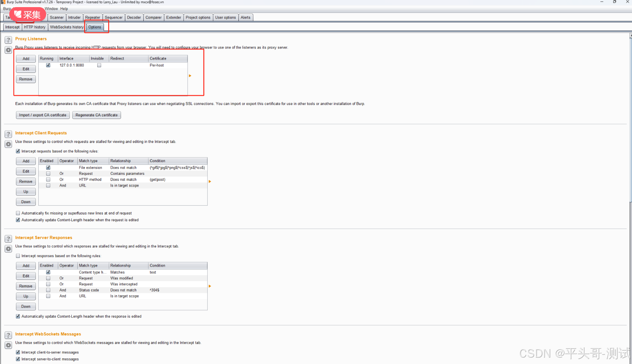Image resolution: width=632 pixels, height=364 pixels.
Task: Move client request rule Up
Action: 26,192
